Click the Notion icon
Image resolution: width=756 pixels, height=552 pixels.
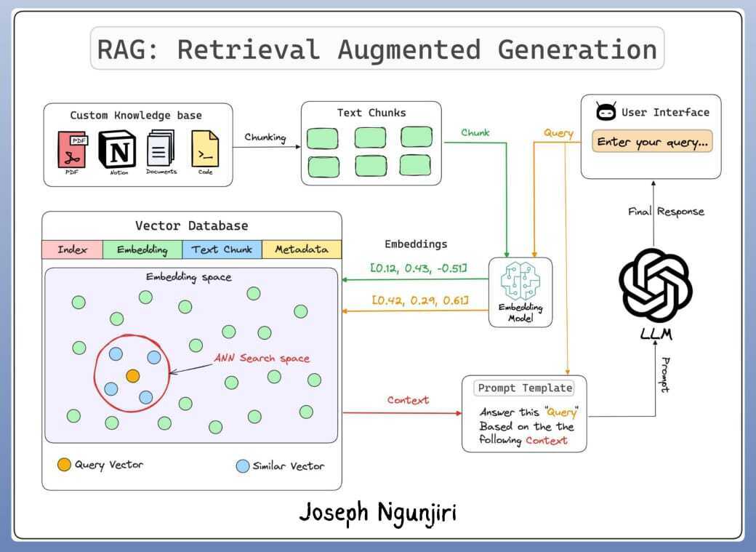click(x=118, y=148)
